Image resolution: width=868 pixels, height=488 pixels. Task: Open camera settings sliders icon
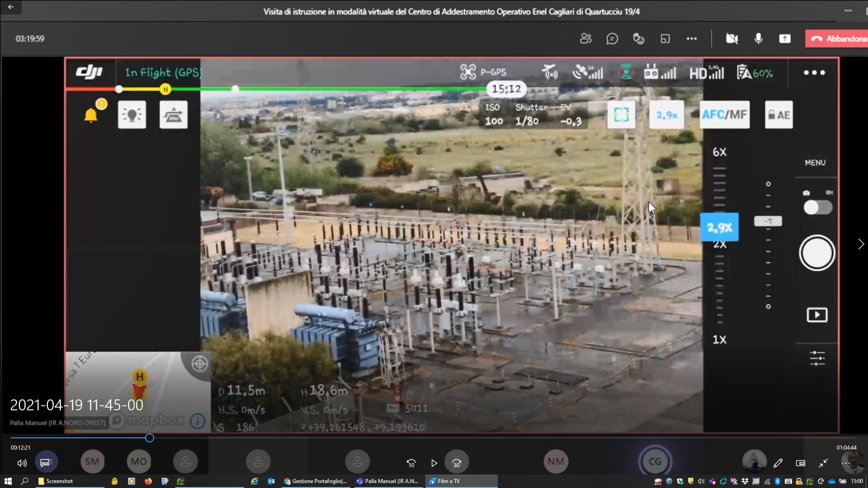817,358
